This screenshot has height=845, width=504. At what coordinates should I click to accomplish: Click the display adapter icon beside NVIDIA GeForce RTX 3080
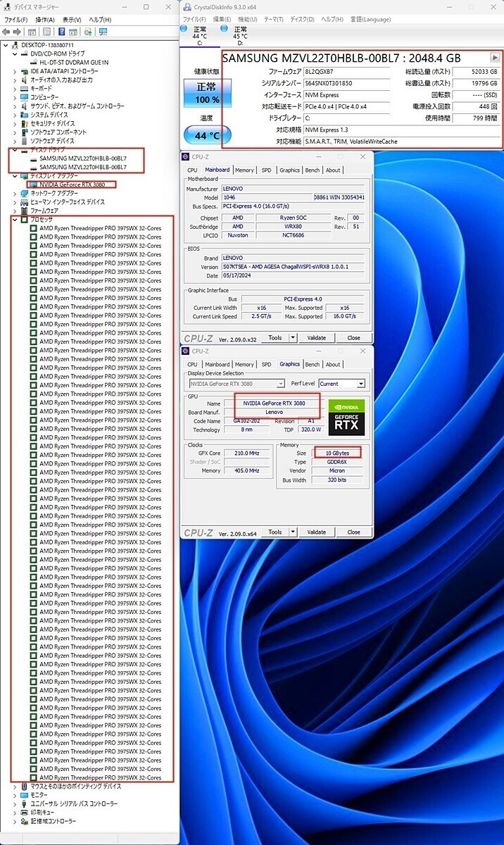click(33, 184)
